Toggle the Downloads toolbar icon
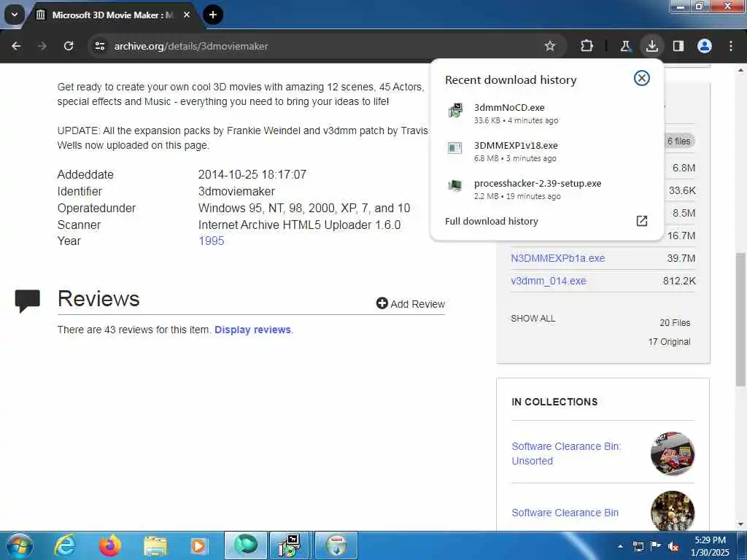The image size is (747, 560). (x=651, y=46)
